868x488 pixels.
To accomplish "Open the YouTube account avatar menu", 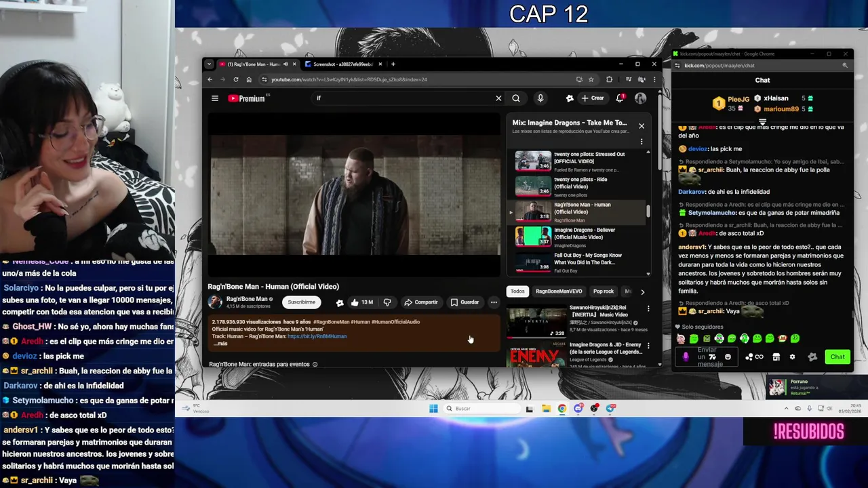I will [640, 98].
